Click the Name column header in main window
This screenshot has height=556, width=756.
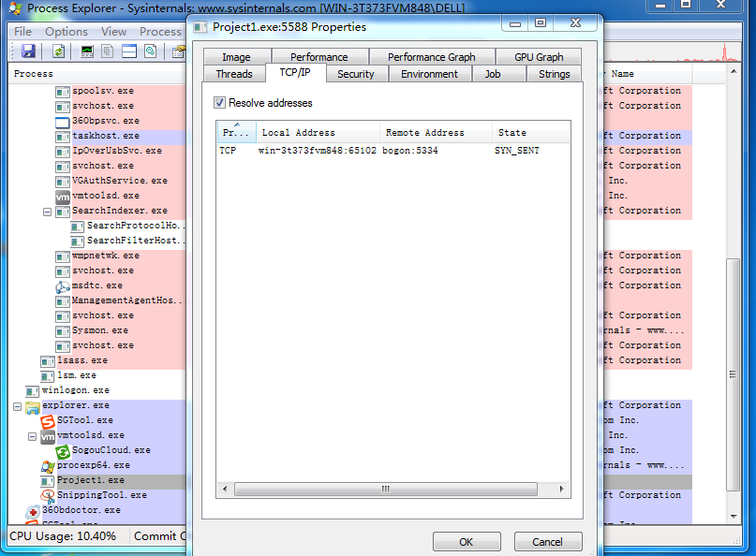647,74
